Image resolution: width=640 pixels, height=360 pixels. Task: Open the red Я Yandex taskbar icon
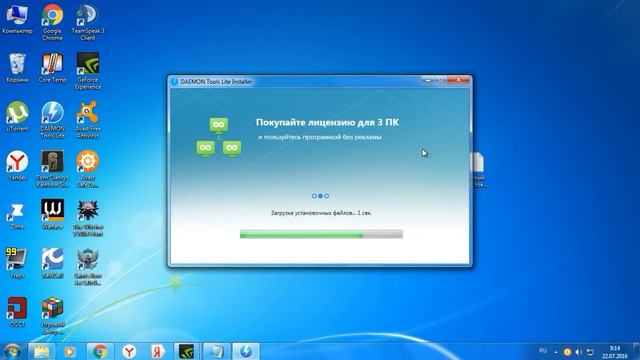158,351
